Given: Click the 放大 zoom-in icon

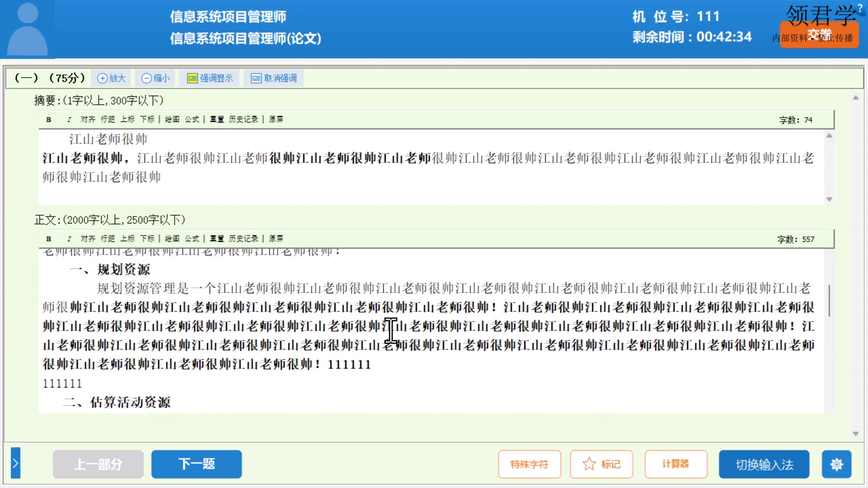Looking at the screenshot, I should pos(111,78).
